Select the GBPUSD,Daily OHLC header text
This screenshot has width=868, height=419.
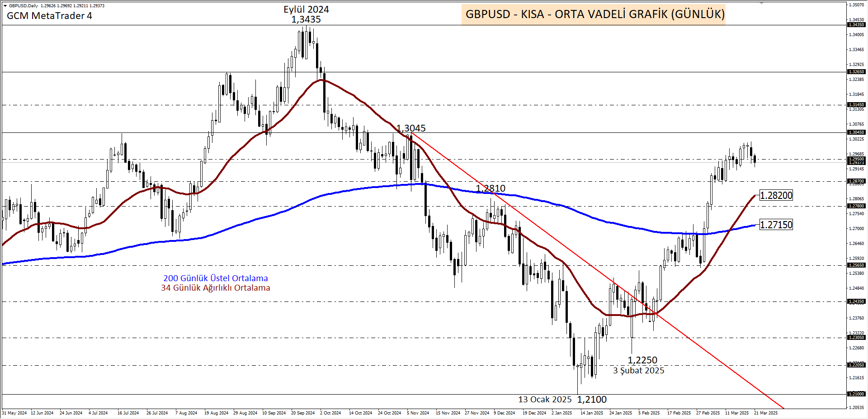point(57,6)
